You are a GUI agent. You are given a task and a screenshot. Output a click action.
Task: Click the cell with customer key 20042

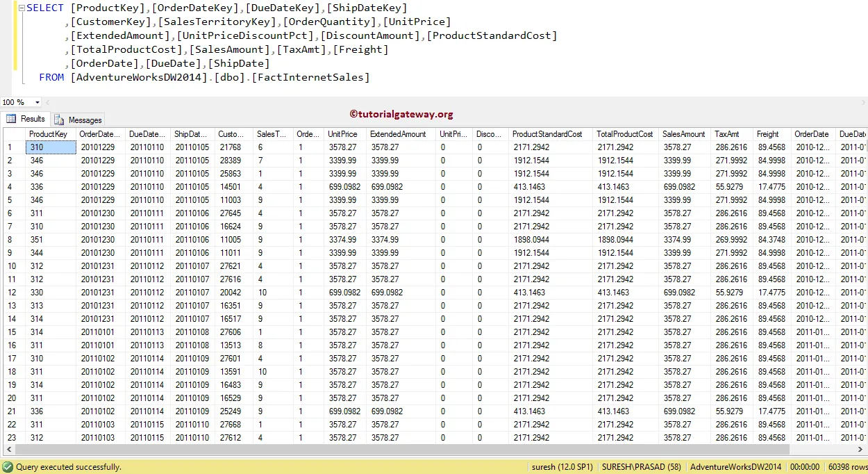tap(233, 293)
